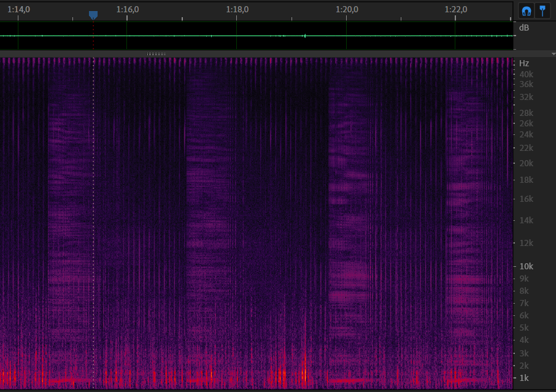Click the 1:22,0 time ruler label
Image resolution: width=556 pixels, height=392 pixels.
[456, 9]
